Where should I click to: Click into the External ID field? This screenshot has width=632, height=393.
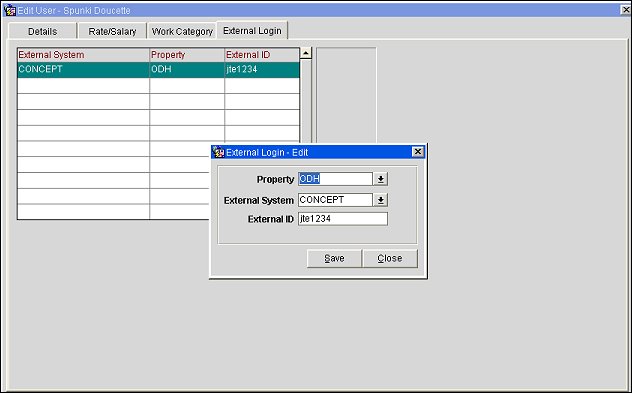click(343, 219)
